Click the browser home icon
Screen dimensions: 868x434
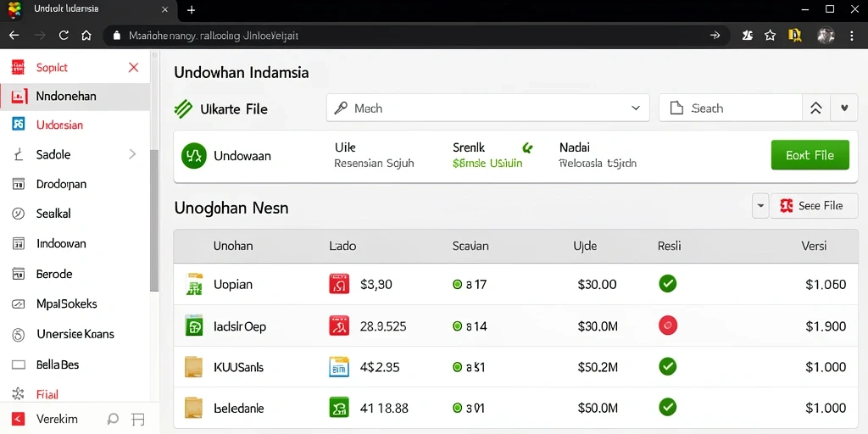tap(86, 36)
